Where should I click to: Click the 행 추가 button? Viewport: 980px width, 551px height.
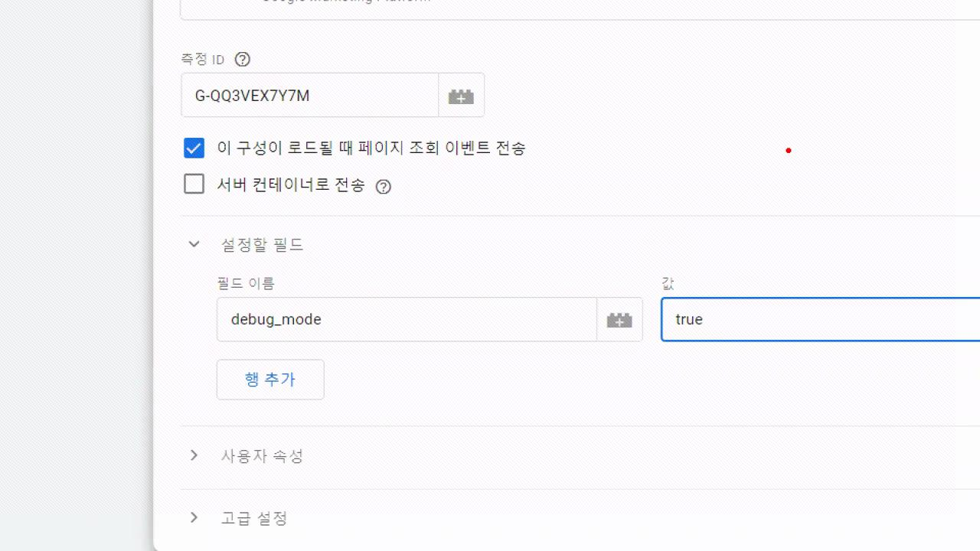point(270,380)
